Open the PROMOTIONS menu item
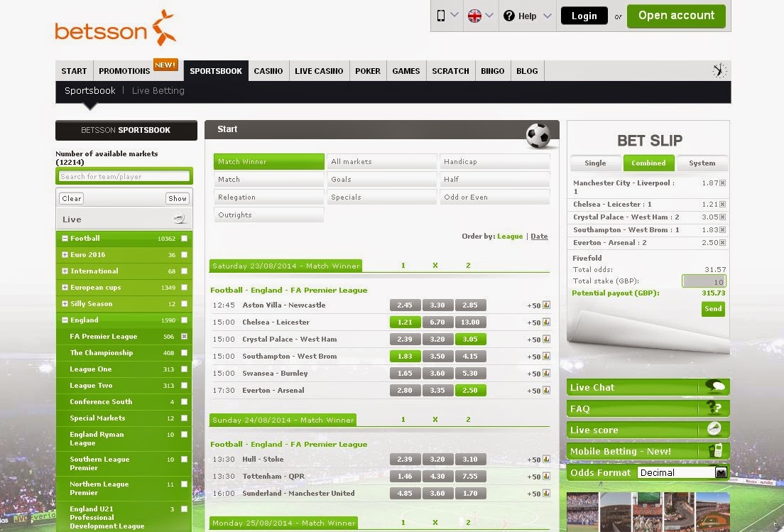Screen dimensions: 784x532 (124, 71)
